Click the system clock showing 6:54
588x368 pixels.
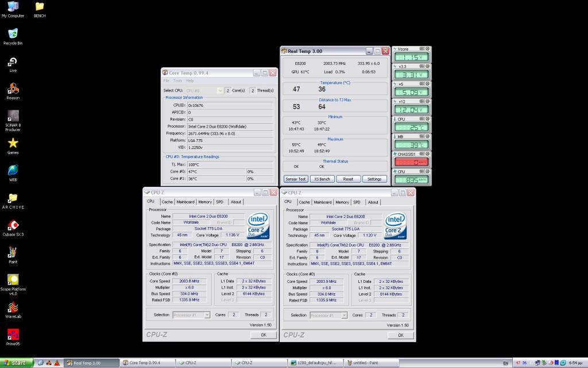pyautogui.click(x=575, y=363)
